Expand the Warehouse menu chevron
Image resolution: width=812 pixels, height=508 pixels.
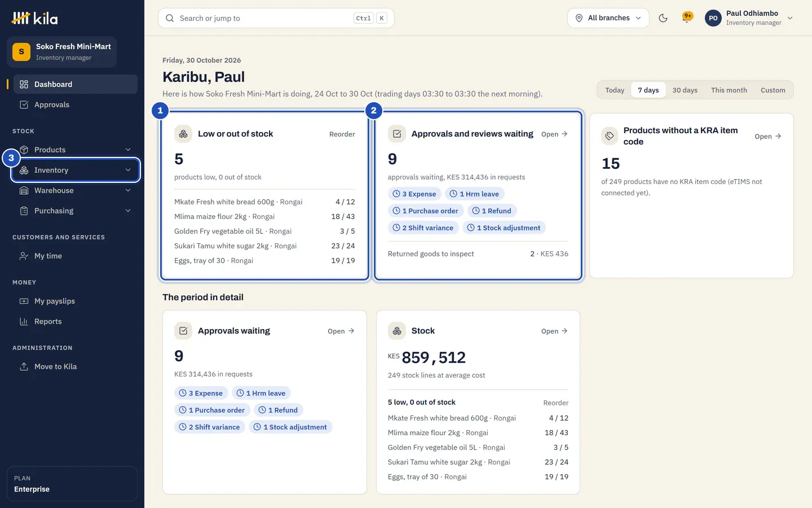[128, 190]
